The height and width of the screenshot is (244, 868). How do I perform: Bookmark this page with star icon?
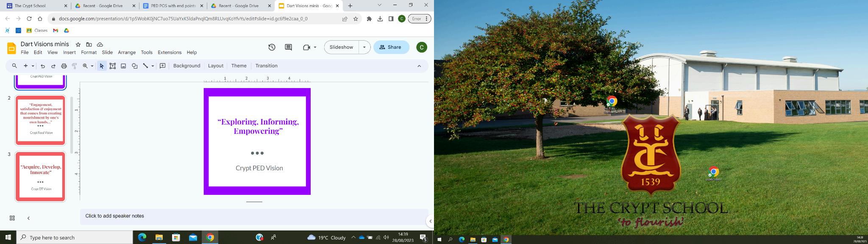click(x=356, y=19)
